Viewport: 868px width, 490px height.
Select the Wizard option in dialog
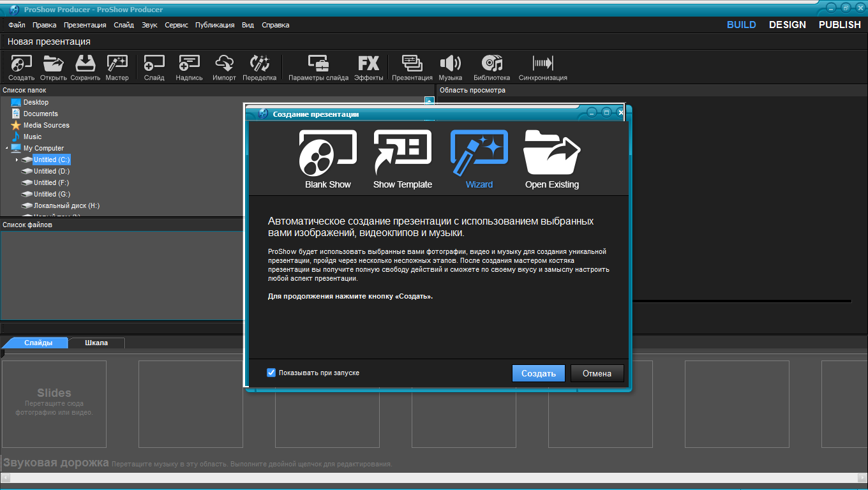point(479,159)
